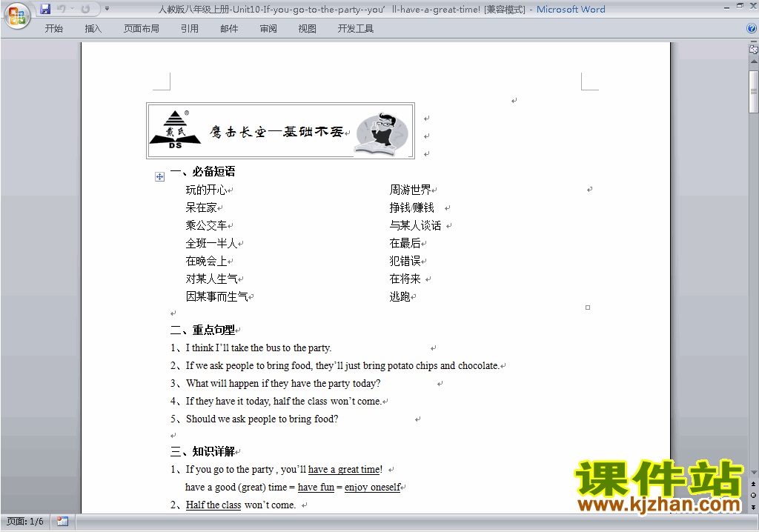Click underlined phrase 'have fun'
Viewport: 759px width, 532px height.
316,488
